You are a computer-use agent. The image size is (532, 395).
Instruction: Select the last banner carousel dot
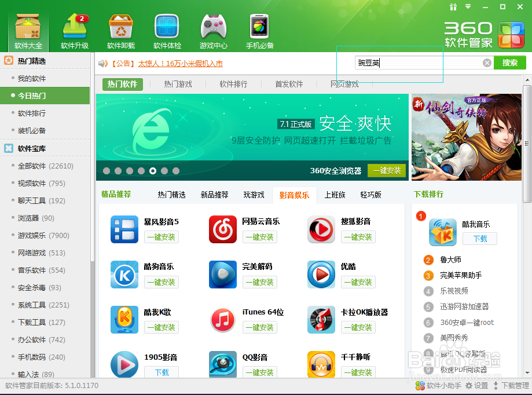(176, 171)
